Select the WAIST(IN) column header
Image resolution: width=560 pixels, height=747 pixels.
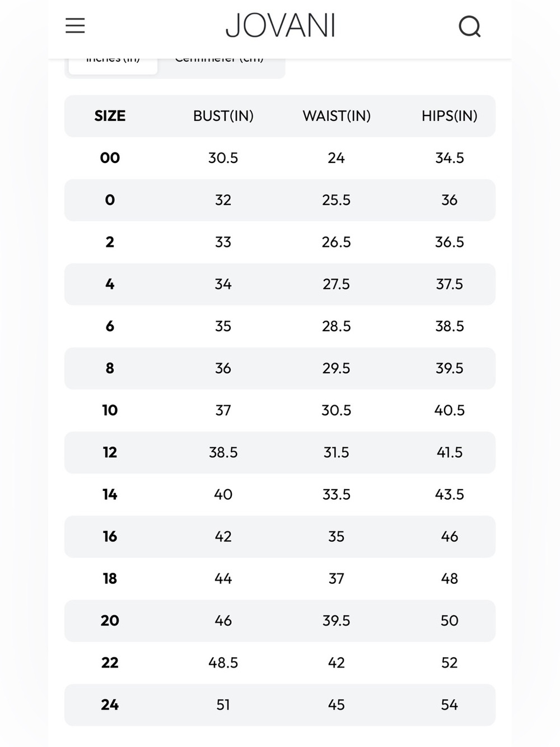(337, 116)
